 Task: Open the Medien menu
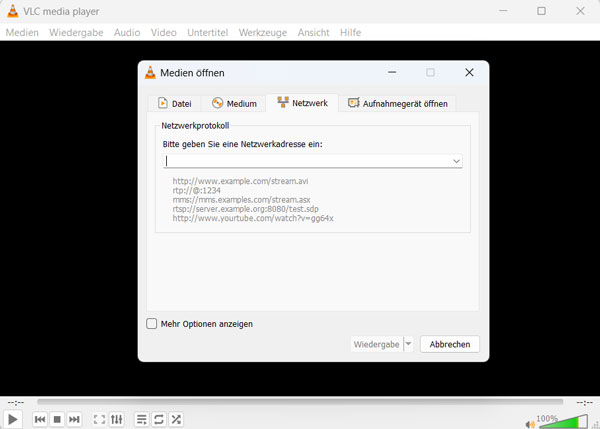point(22,33)
